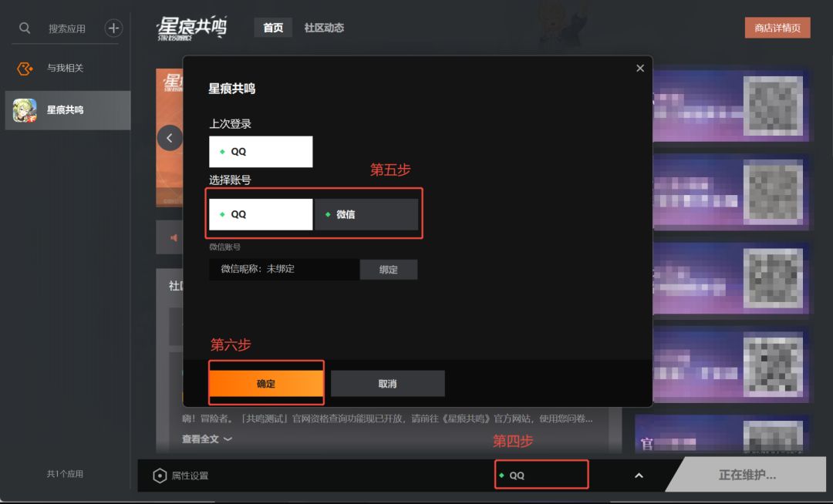Viewport: 833px width, 504px height.
Task: Switch to the 首页 tab
Action: click(273, 28)
